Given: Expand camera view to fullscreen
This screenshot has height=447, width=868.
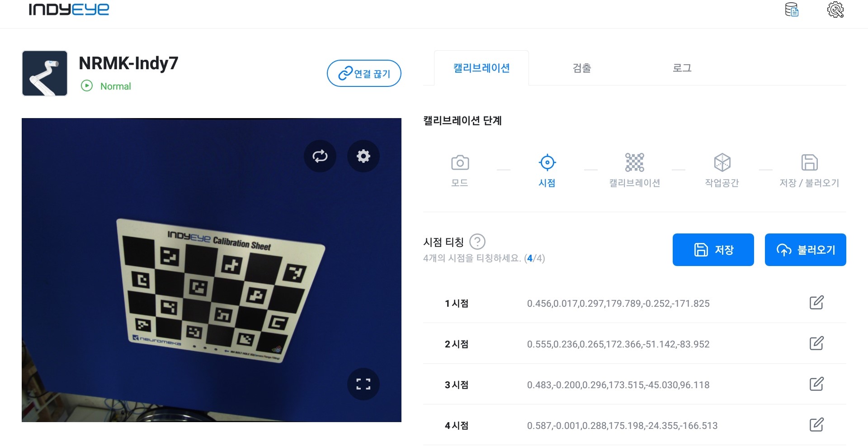Looking at the screenshot, I should tap(363, 385).
